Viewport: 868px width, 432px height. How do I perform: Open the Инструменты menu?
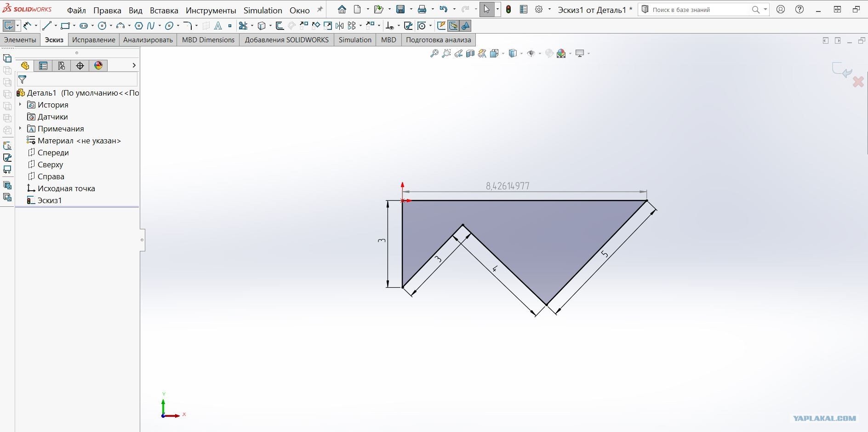click(x=211, y=10)
